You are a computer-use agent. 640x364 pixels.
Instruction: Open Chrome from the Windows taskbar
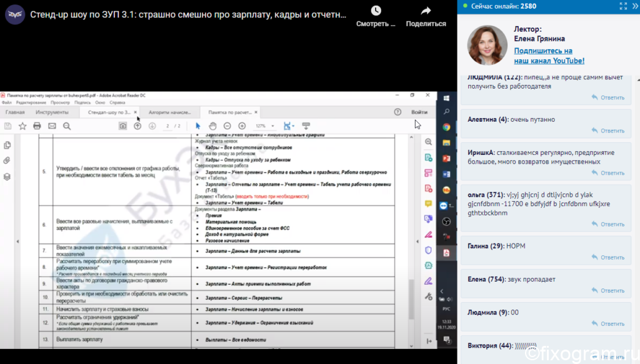click(x=446, y=127)
